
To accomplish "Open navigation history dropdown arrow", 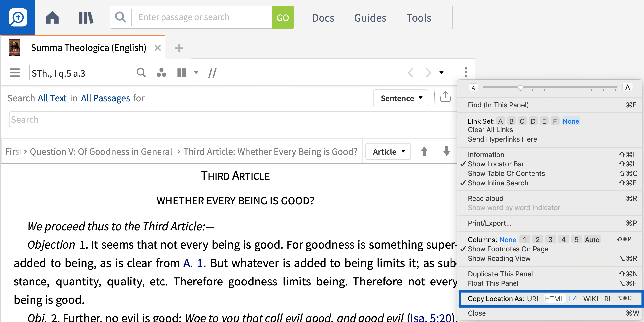I will (441, 73).
